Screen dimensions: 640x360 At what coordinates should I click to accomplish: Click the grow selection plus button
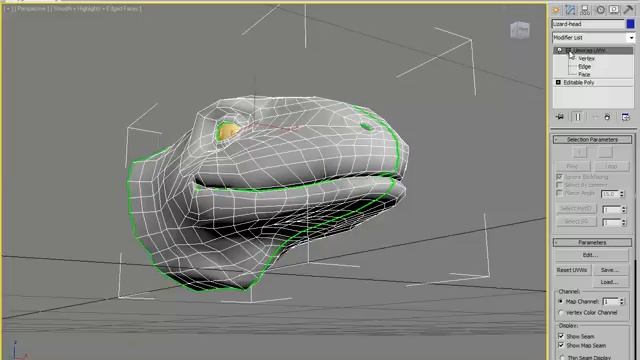pyautogui.click(x=580, y=152)
